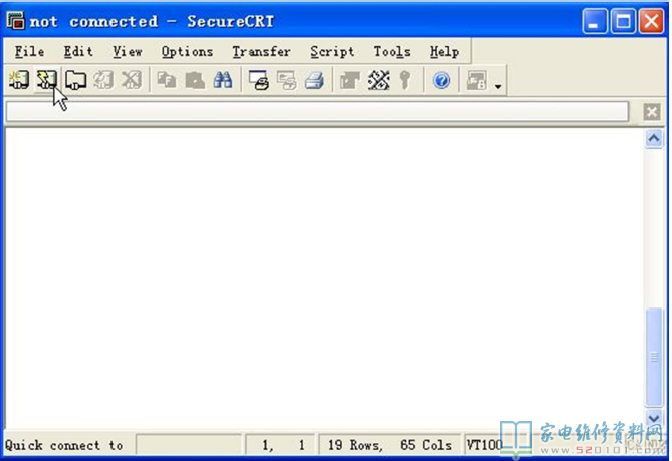Click the Print Selection toolbar icon
The image size is (672, 461).
(x=286, y=80)
